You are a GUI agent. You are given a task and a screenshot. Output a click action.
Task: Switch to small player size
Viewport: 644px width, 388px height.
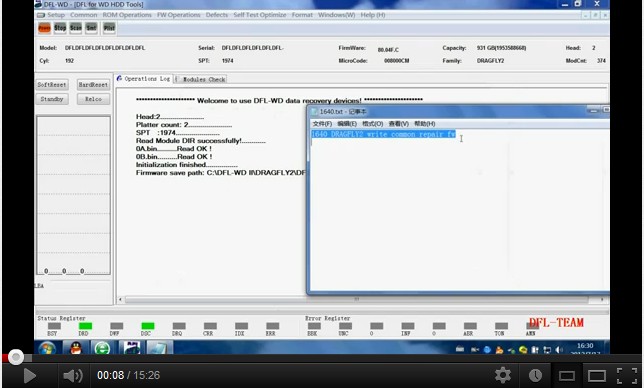click(566, 376)
